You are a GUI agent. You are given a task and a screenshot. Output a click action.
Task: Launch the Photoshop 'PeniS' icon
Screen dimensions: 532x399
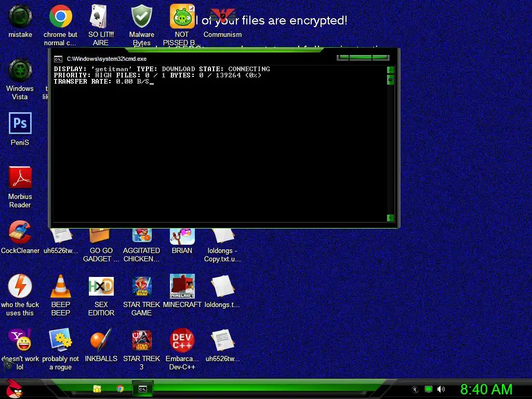point(20,124)
